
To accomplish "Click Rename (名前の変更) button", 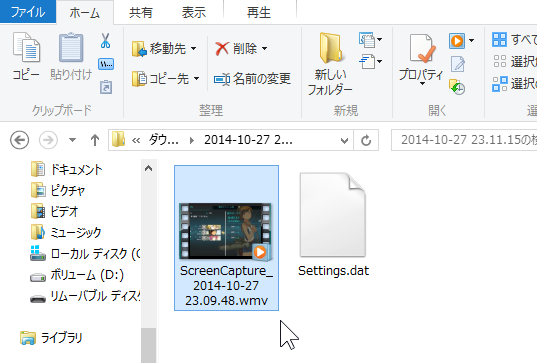I will pyautogui.click(x=252, y=79).
